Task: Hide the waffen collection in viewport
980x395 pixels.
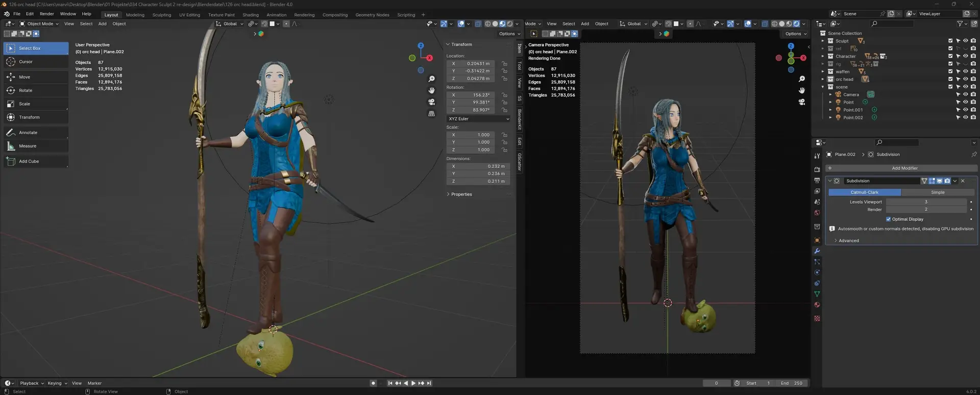Action: pos(965,71)
